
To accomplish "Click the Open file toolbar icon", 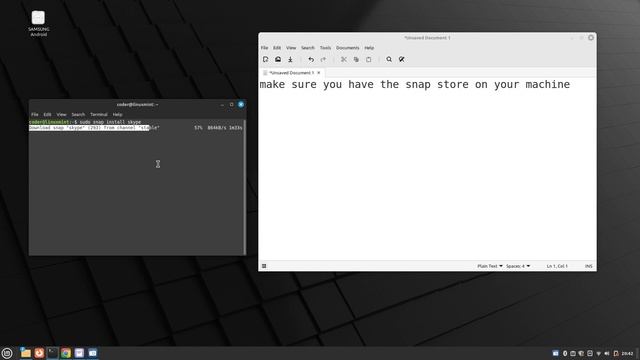I will (278, 60).
